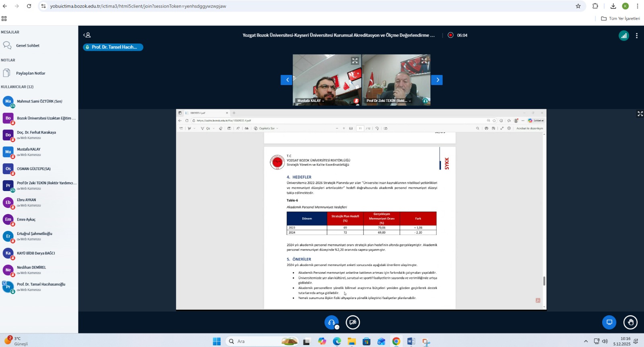The height and width of the screenshot is (347, 644).
Task: Enable webcam sharing with the camera button
Action: coord(353,322)
